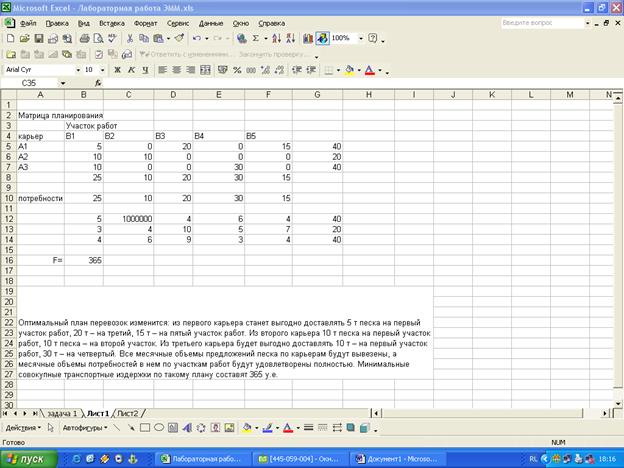Cut selection with the scissors icon
Screen dimensions: 624x468
(130, 38)
